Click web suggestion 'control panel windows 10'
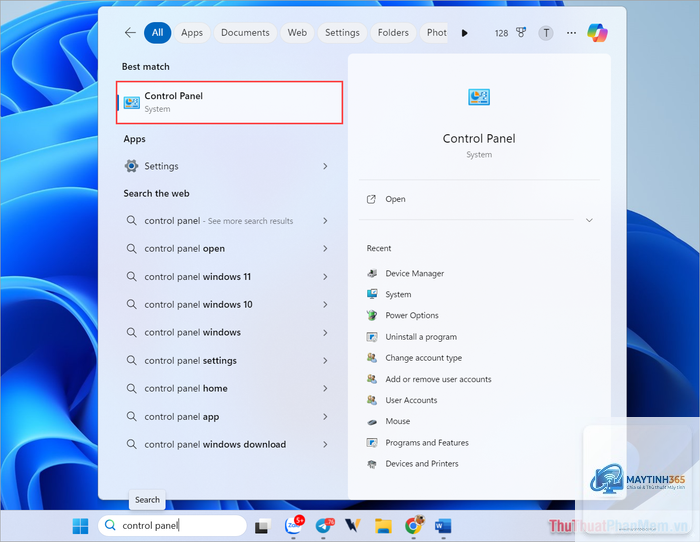The image size is (700, 542). point(198,304)
